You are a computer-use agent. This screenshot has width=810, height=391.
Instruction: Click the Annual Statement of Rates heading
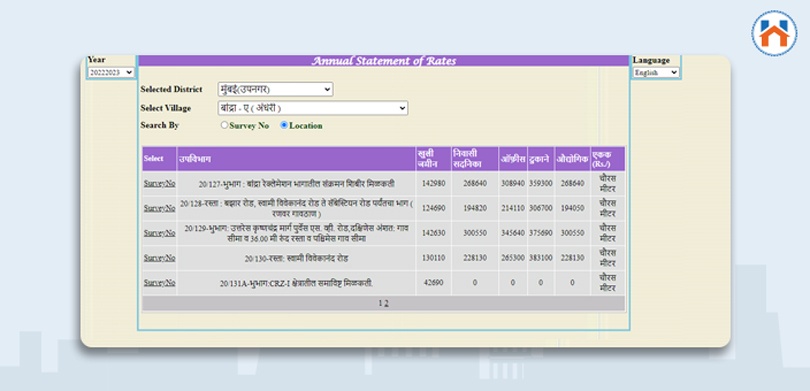(383, 61)
